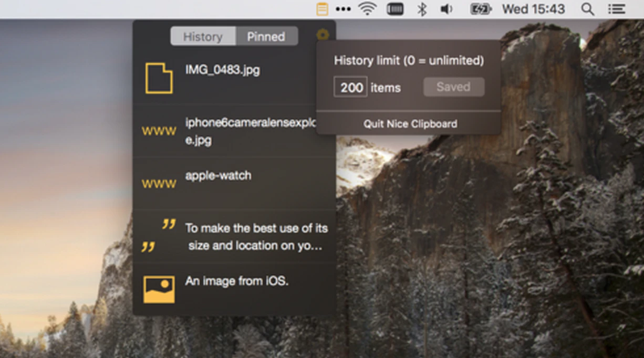The image size is (644, 358).
Task: Click the Wed 15:43 clock
Action: pyautogui.click(x=533, y=9)
